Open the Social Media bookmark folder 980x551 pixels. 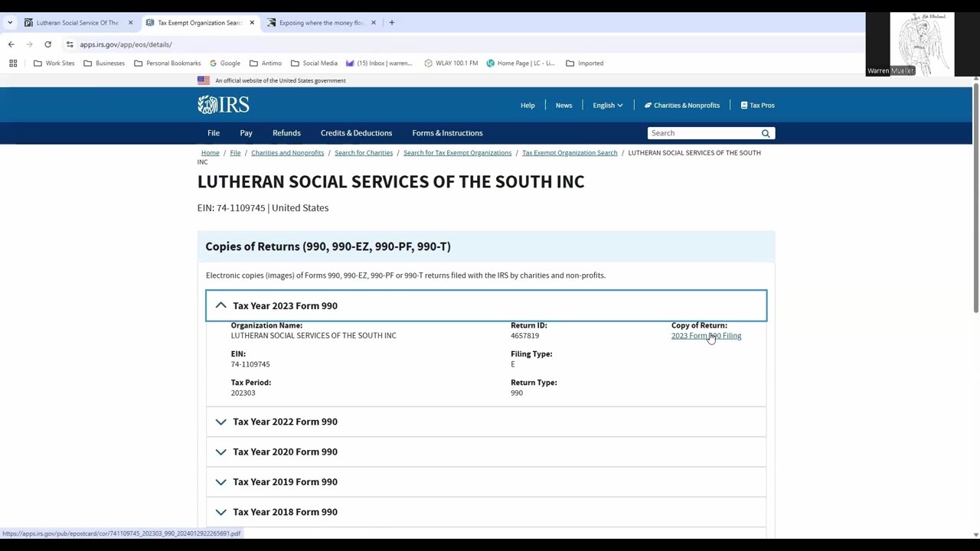point(314,64)
